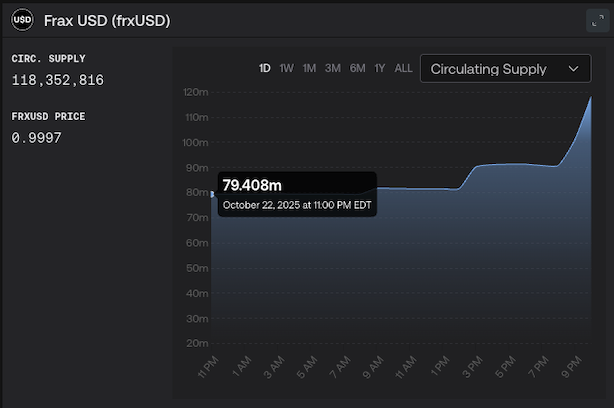
Task: Select the 1D time range
Action: tap(265, 69)
